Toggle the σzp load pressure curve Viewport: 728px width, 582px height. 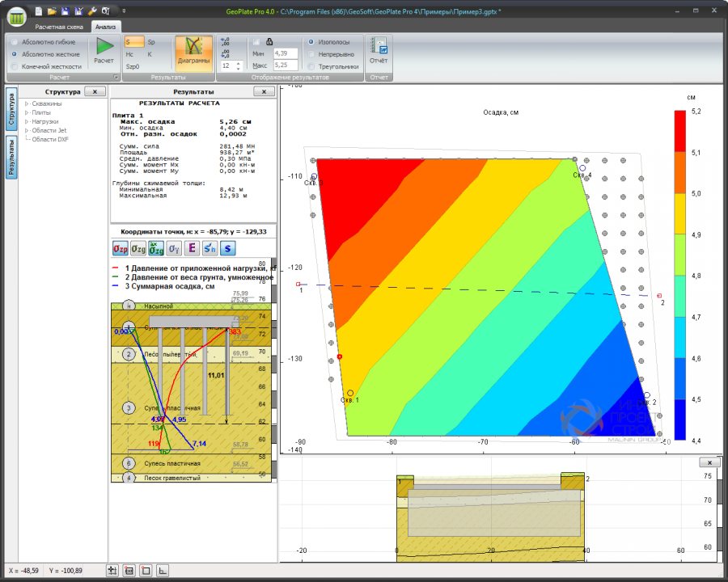click(x=121, y=249)
